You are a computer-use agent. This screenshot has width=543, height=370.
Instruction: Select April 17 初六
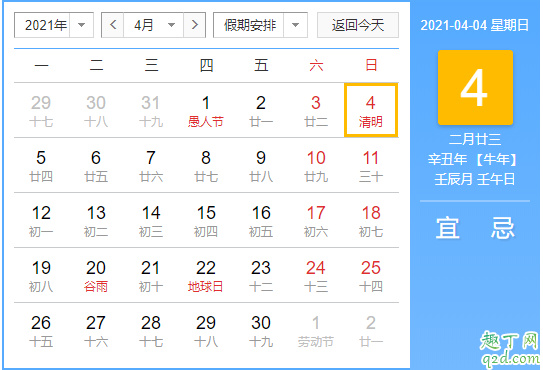pyautogui.click(x=316, y=221)
